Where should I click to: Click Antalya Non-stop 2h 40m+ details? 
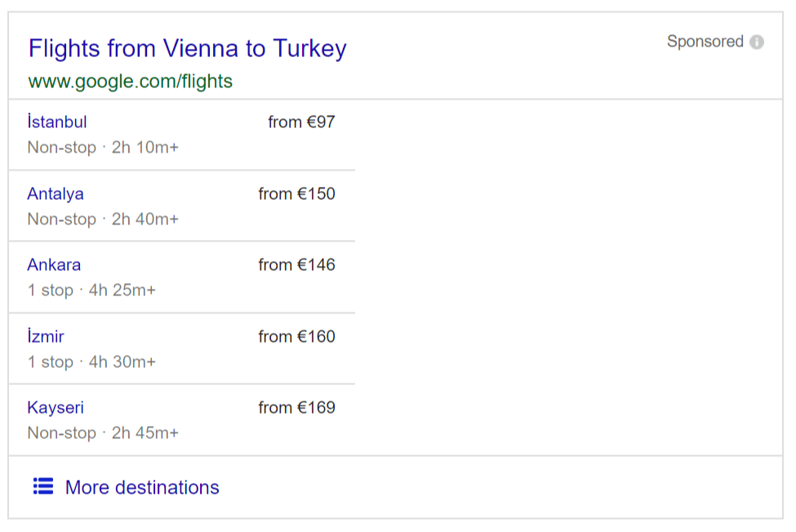[103, 219]
